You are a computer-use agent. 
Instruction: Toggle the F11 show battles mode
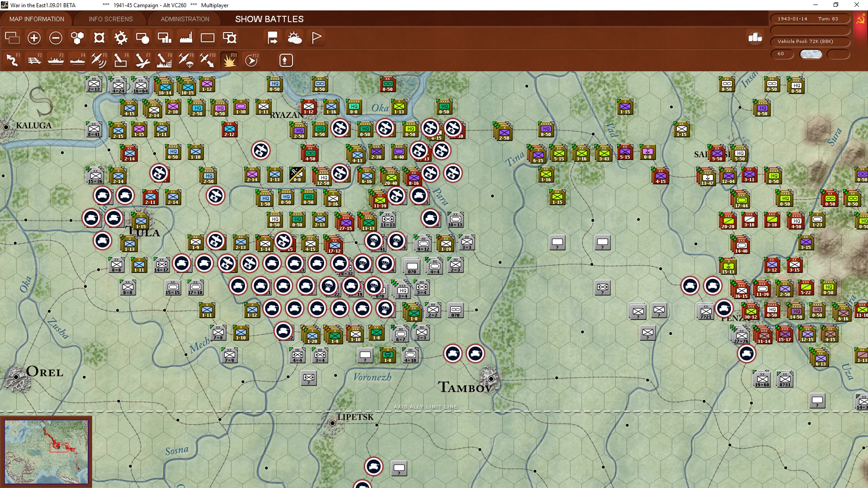229,60
